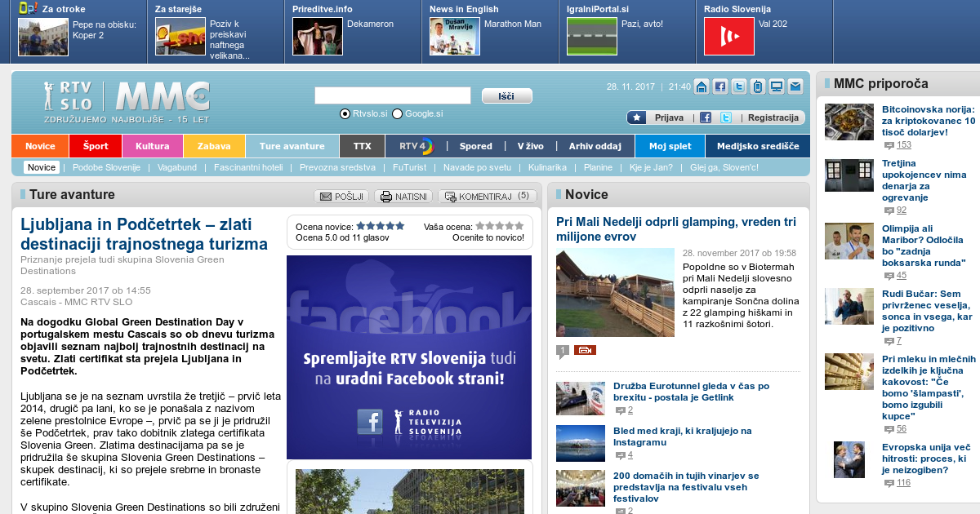Select the Rtvslo.si search radio button
The image size is (980, 514).
point(345,114)
